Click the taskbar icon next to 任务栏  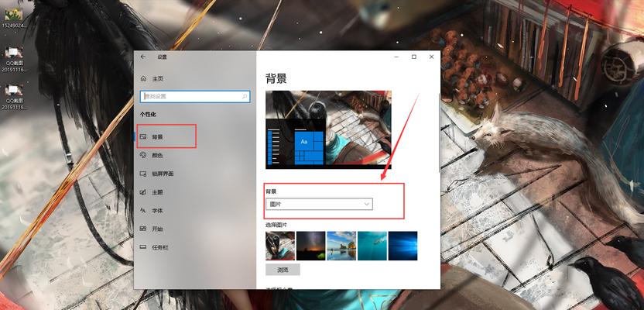click(143, 247)
